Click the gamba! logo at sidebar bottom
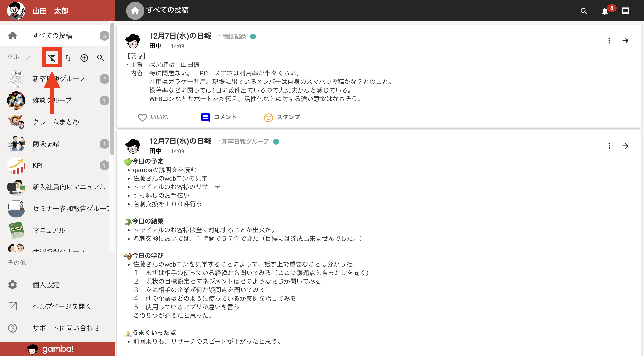Screen dimensions: 644x356 [50, 349]
